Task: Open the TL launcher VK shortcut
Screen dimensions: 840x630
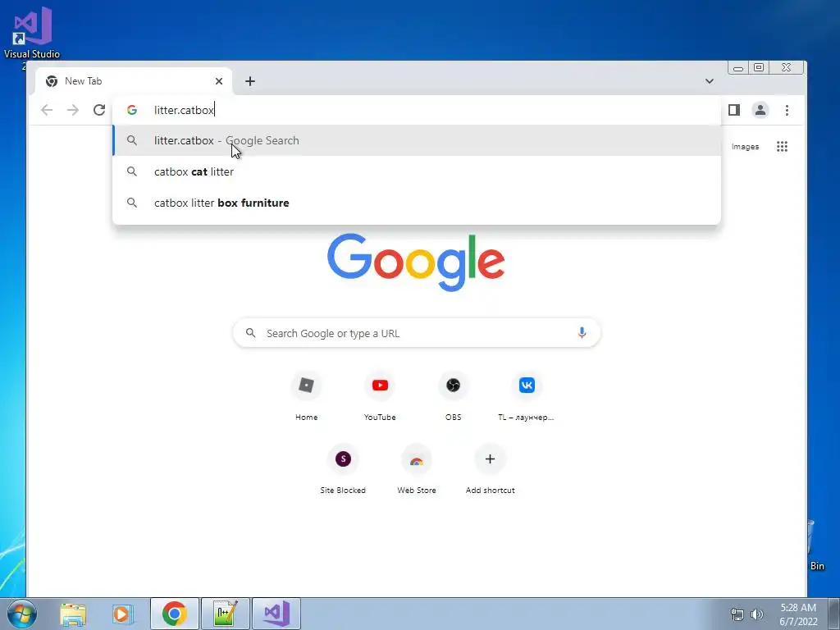Action: (527, 395)
